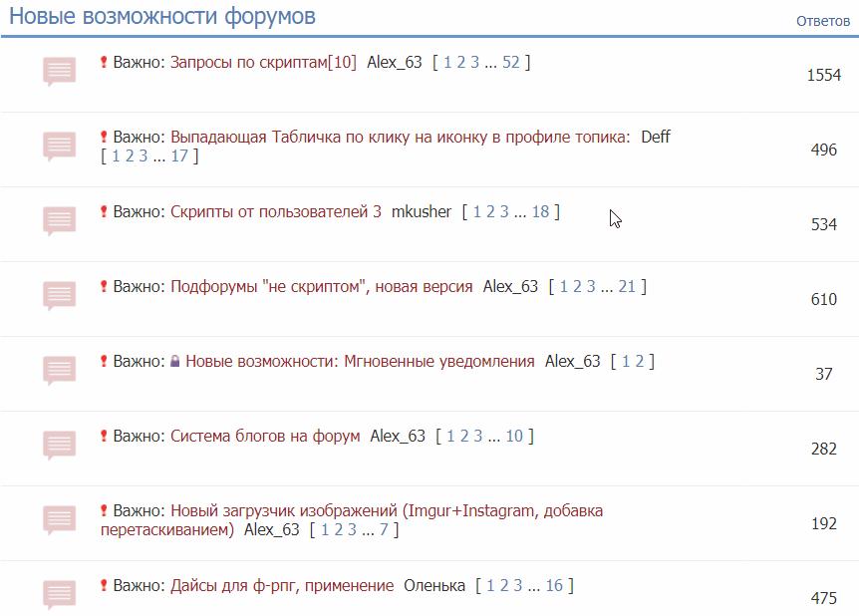Image resolution: width=859 pixels, height=616 pixels.
Task: Go to page 17 of Выпадающая Табличка
Action: coord(179,156)
